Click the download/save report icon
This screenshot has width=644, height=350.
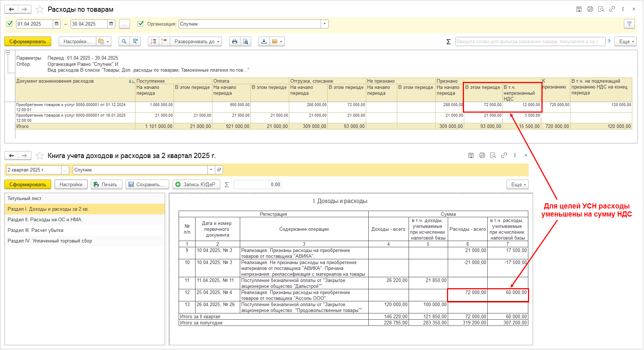264,42
